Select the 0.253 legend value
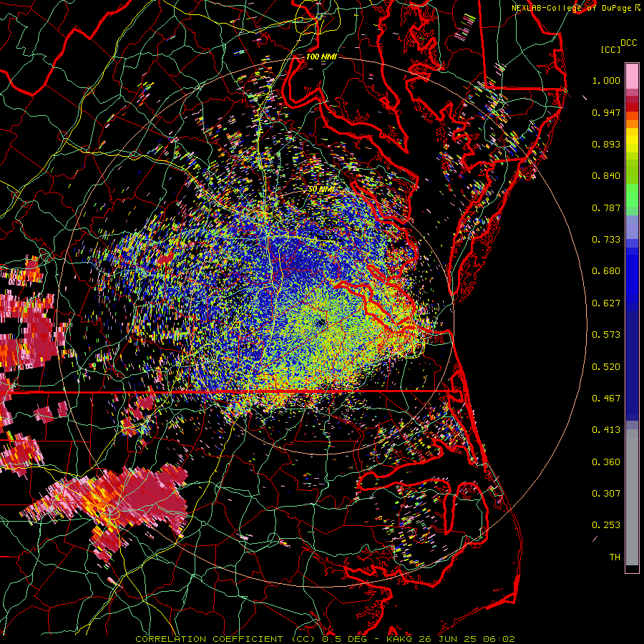The width and height of the screenshot is (644, 644). point(606,525)
